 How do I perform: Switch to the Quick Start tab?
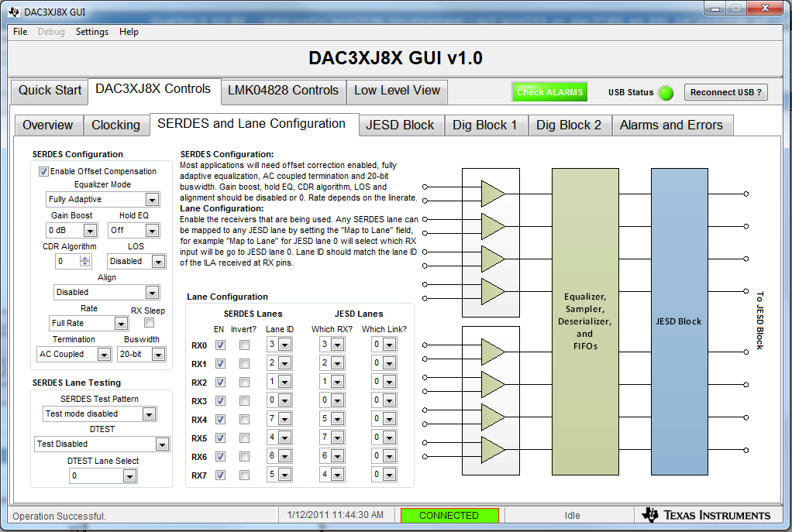coord(50,91)
